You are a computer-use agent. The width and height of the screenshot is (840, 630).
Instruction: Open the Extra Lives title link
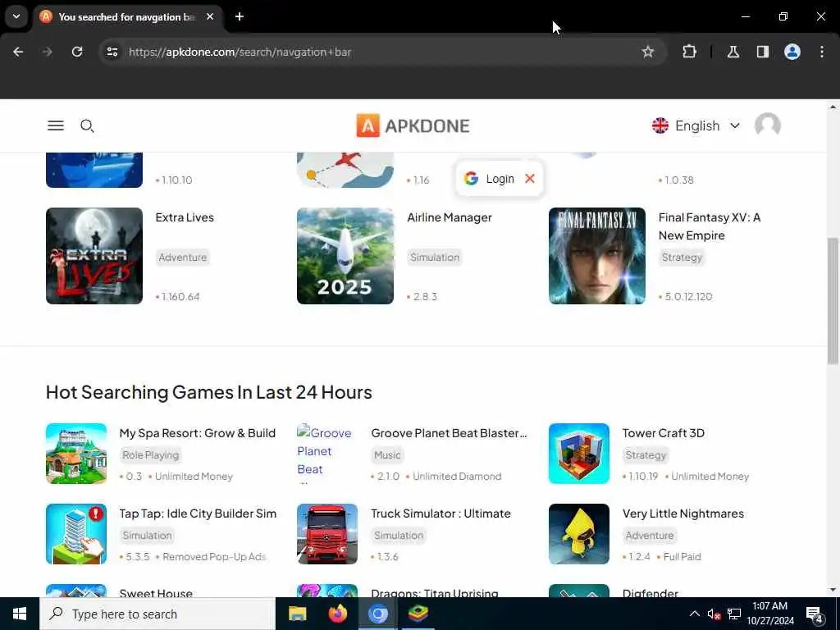point(185,217)
